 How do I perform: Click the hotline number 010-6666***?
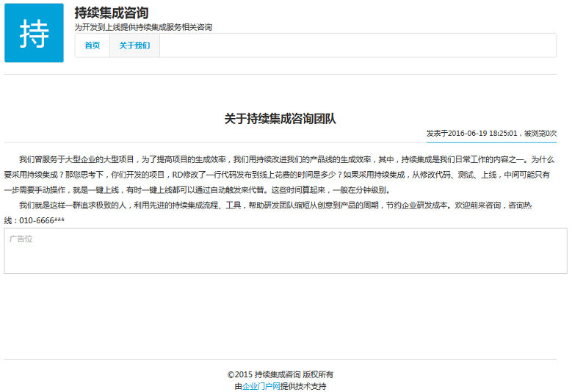point(42,220)
